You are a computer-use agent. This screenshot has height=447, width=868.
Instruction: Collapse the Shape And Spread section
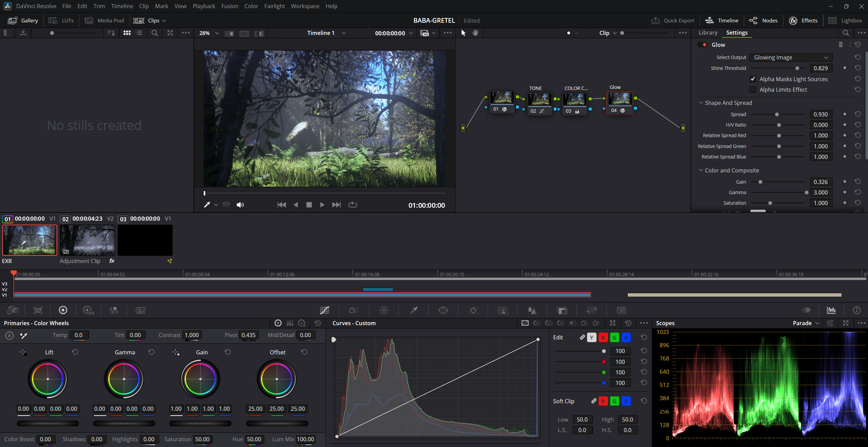point(701,103)
